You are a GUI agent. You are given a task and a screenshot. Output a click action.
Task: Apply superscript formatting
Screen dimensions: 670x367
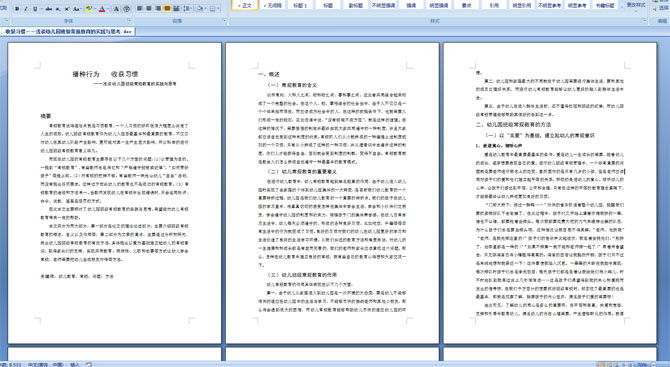(x=67, y=9)
